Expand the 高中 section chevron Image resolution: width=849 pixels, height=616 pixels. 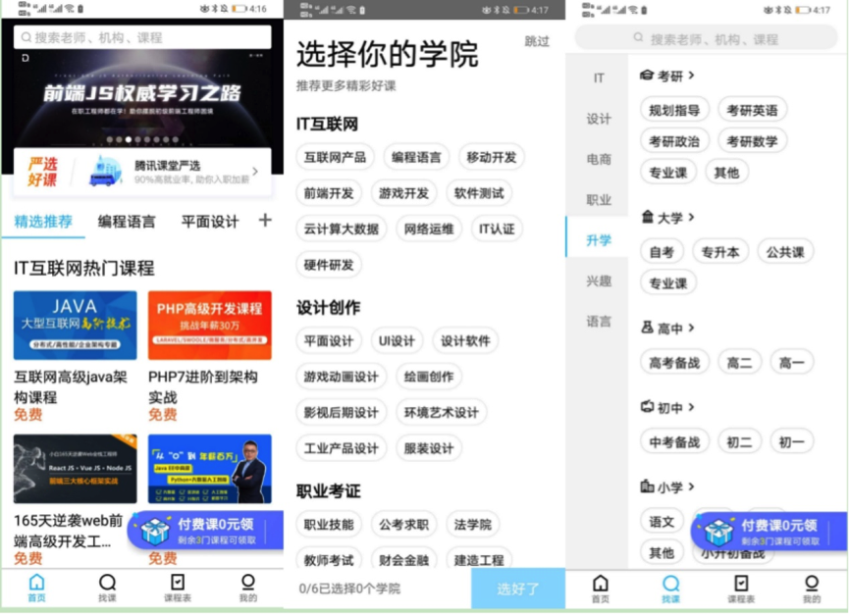[x=691, y=328]
